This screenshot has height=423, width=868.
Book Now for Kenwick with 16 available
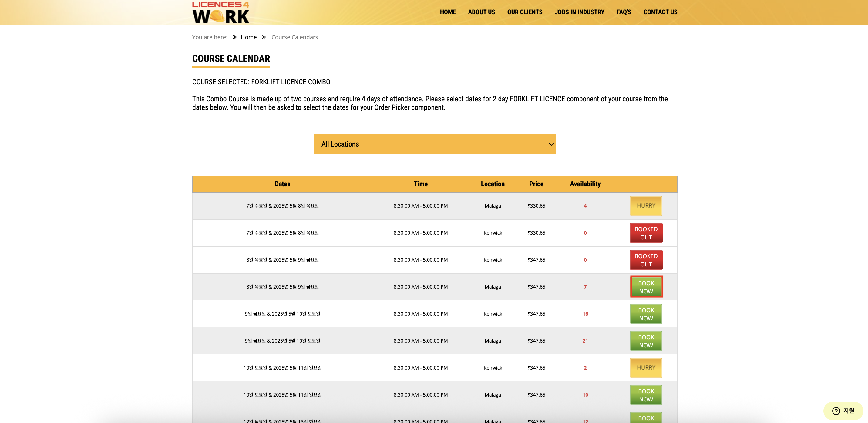click(646, 314)
